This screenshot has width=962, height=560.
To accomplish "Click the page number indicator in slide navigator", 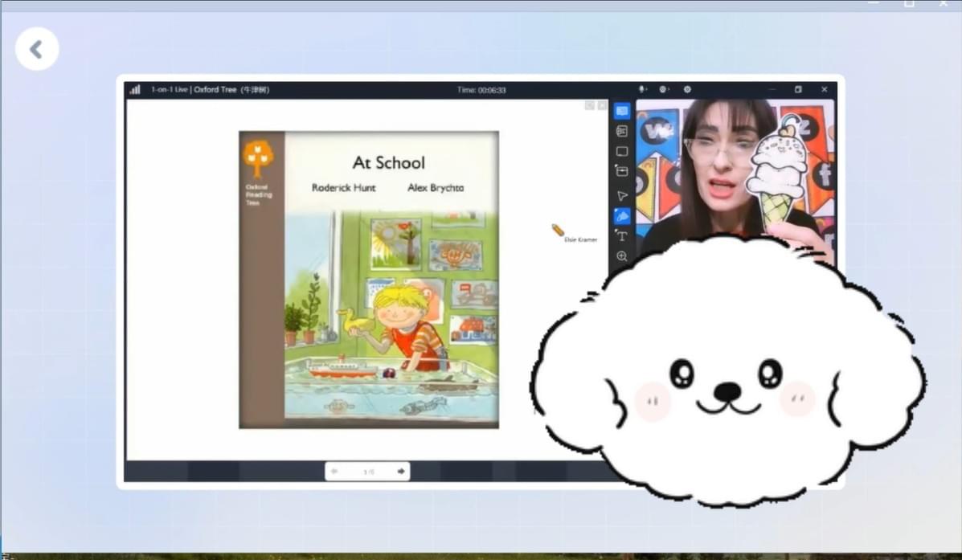I will click(368, 472).
